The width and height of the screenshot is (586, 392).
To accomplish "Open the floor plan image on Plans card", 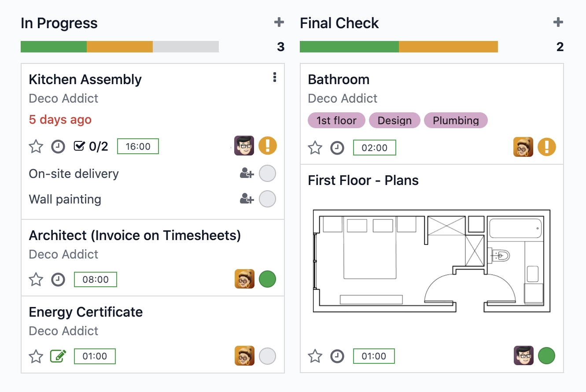I will [431, 260].
